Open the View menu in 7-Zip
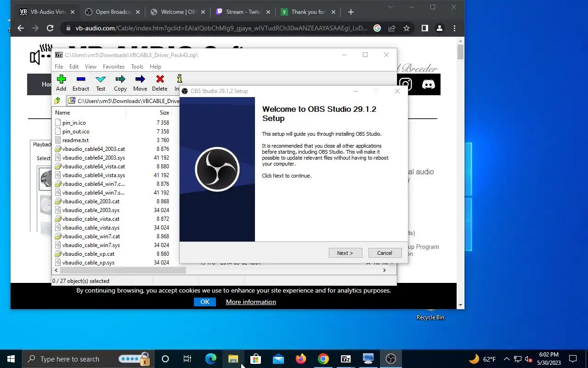This screenshot has height=368, width=588. (90, 67)
